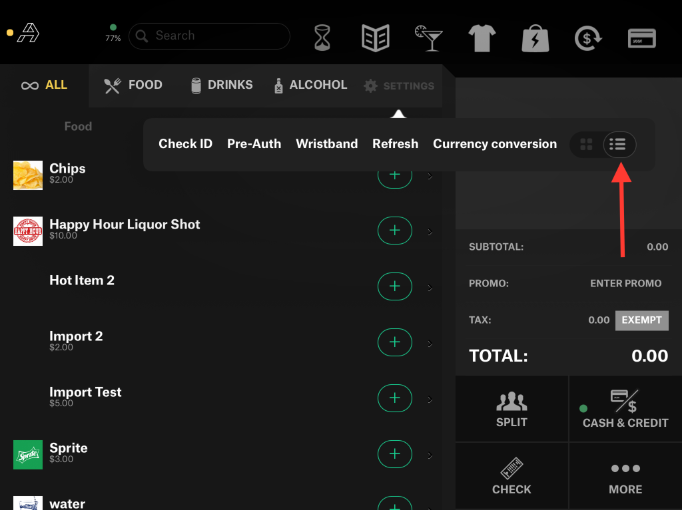Expand details arrow for Sprite
This screenshot has height=510, width=682.
point(430,456)
